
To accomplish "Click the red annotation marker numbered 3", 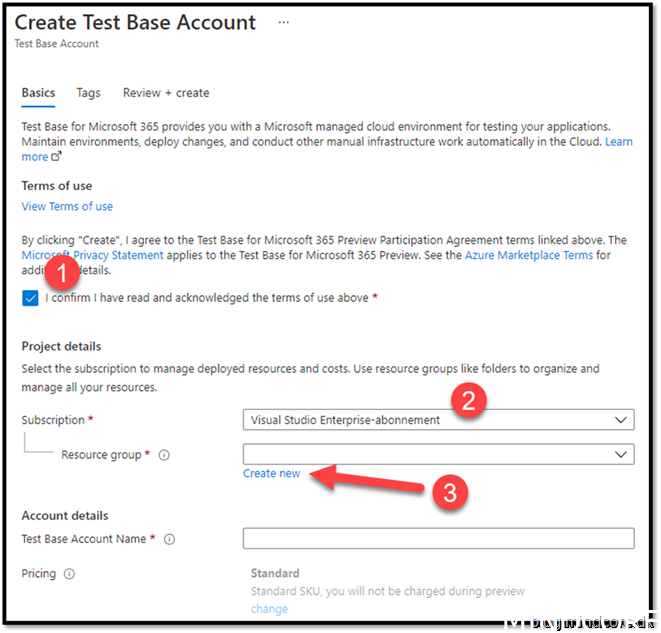I will click(450, 492).
